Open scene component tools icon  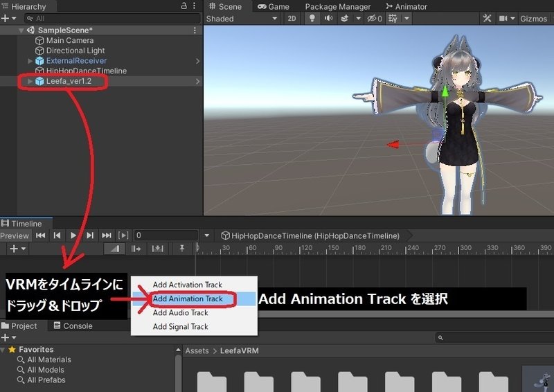[488, 19]
